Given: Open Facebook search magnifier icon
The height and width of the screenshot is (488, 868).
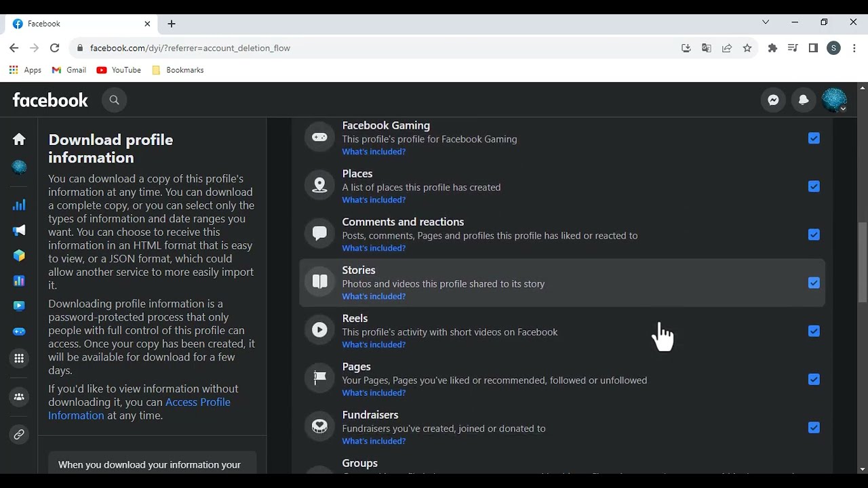Looking at the screenshot, I should (x=114, y=100).
